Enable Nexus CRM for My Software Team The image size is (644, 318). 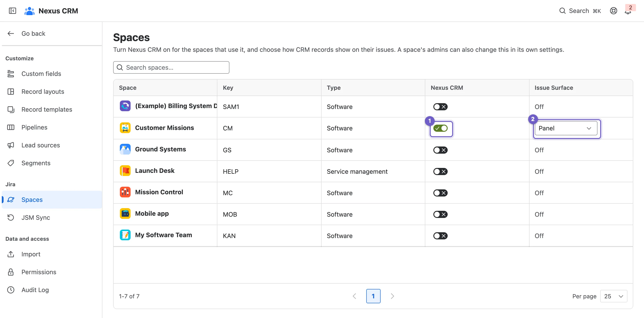click(x=440, y=236)
